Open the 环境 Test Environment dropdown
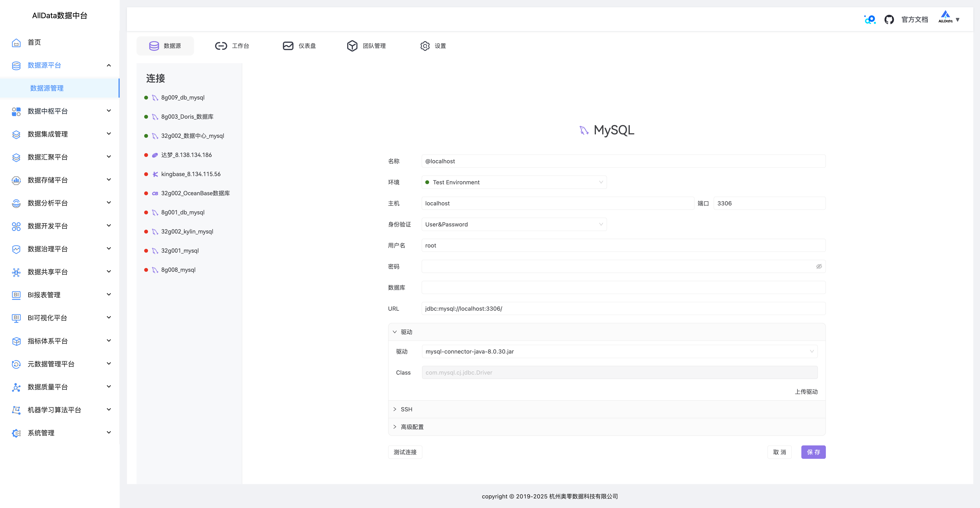 (514, 182)
